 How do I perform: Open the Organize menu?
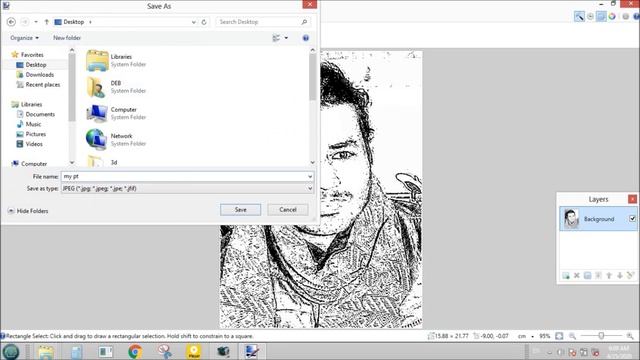pos(24,38)
